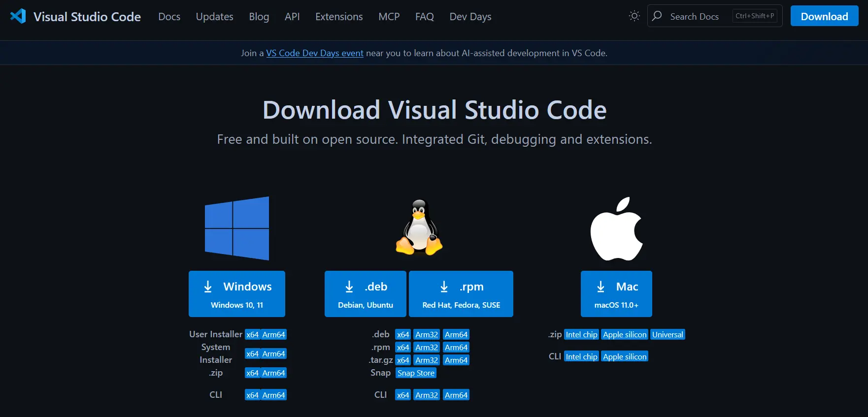Download the Windows 10, 11 installer
This screenshot has height=417, width=868.
click(x=237, y=294)
